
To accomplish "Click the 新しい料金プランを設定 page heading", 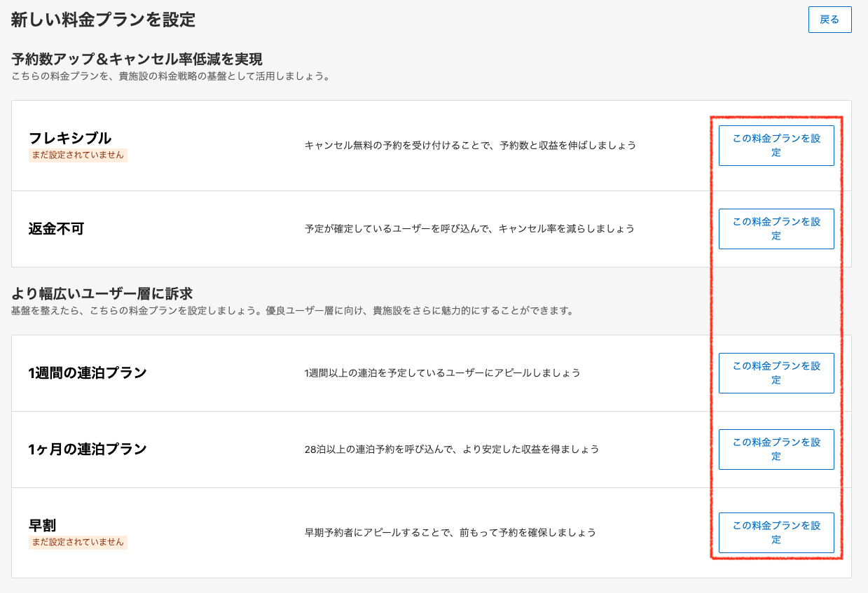I will point(103,20).
